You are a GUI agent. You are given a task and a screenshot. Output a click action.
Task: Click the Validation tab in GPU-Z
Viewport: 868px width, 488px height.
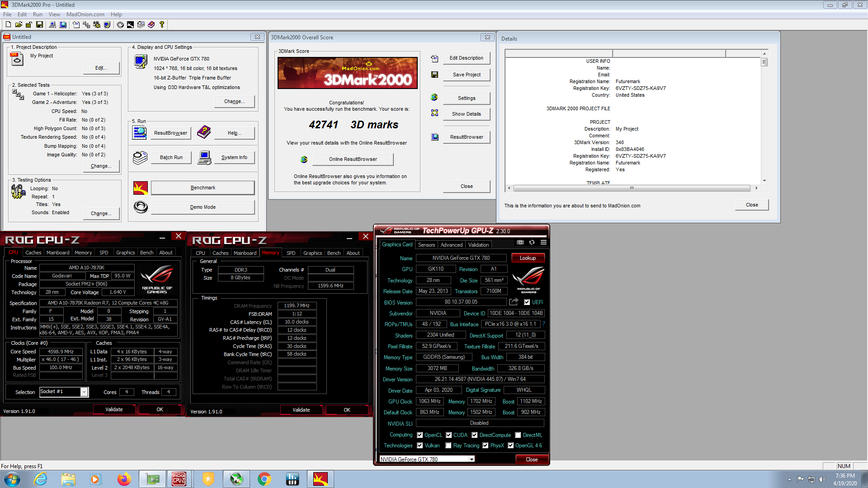click(478, 245)
